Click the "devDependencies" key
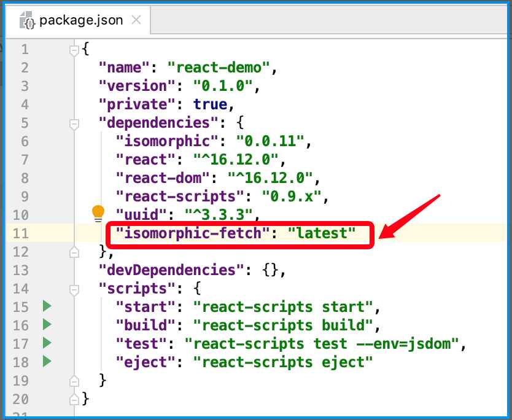Viewport: 512px width, 420px height. coord(171,270)
